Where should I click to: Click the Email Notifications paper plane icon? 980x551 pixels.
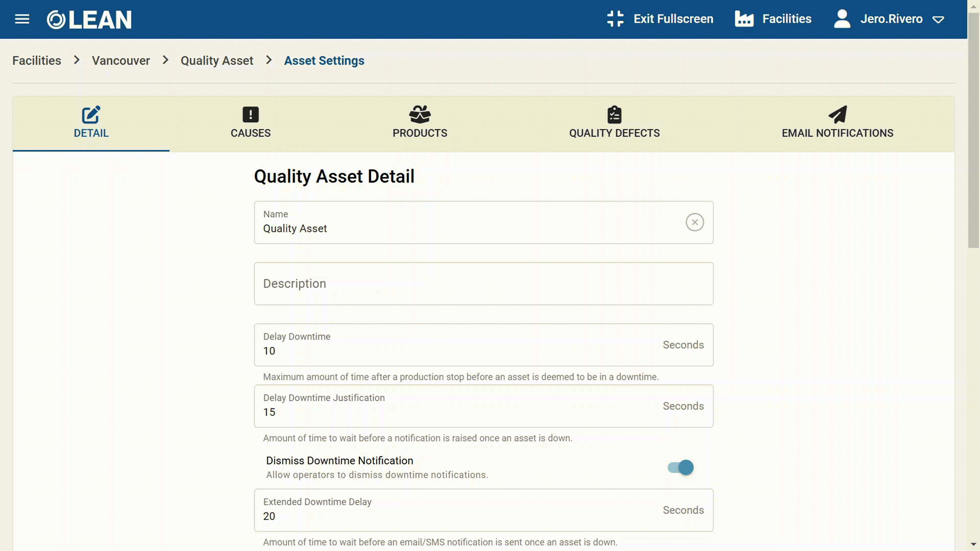coord(837,114)
